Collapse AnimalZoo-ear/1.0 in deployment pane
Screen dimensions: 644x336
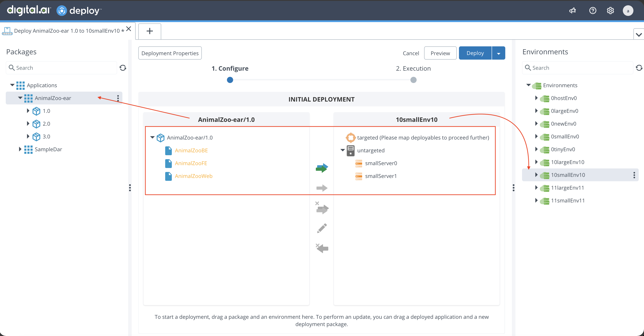point(152,137)
